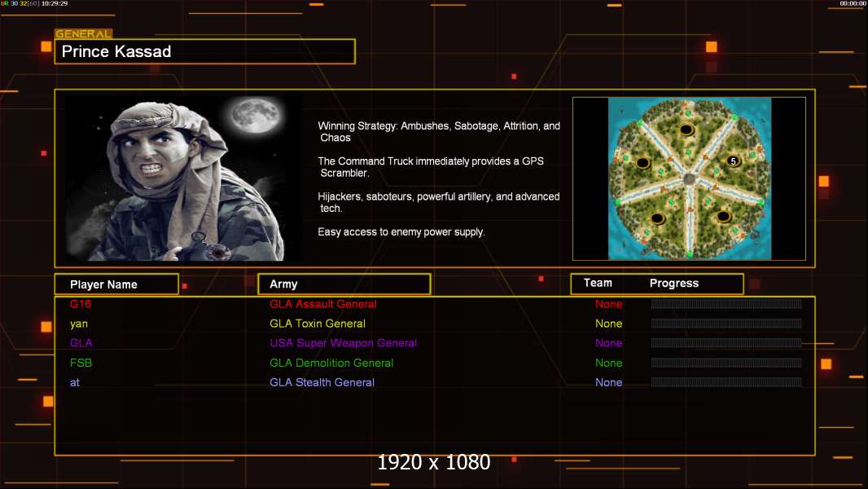Click the progress bar for FSB
The image size is (868, 489).
pos(726,363)
